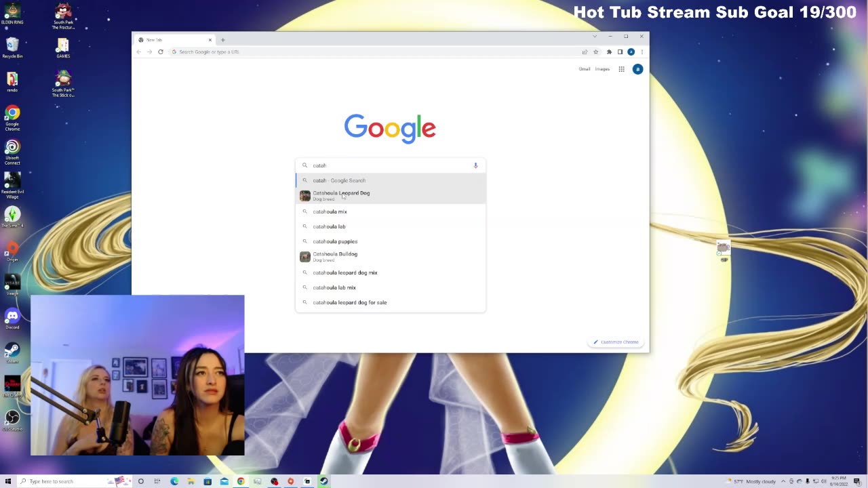Reload the page in Chrome toolbar

pyautogui.click(x=161, y=52)
